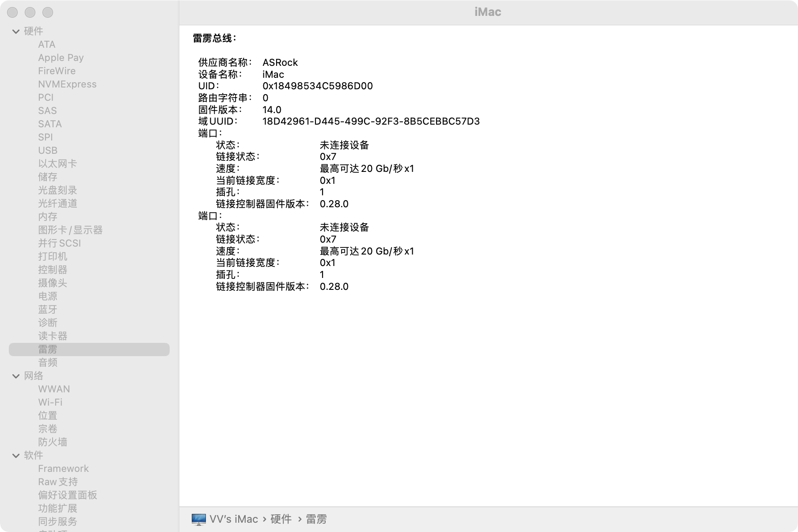Select 摄像头 in the sidebar
The height and width of the screenshot is (532, 798).
(x=53, y=283)
